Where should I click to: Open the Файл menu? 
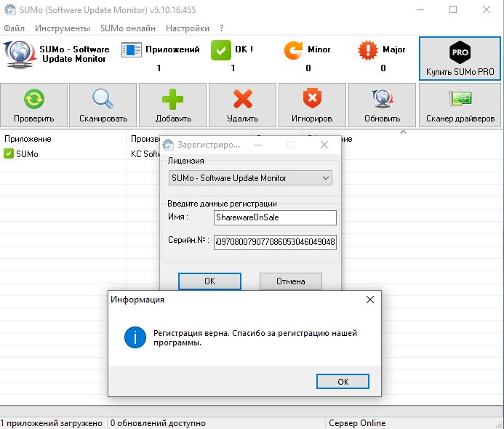14,28
